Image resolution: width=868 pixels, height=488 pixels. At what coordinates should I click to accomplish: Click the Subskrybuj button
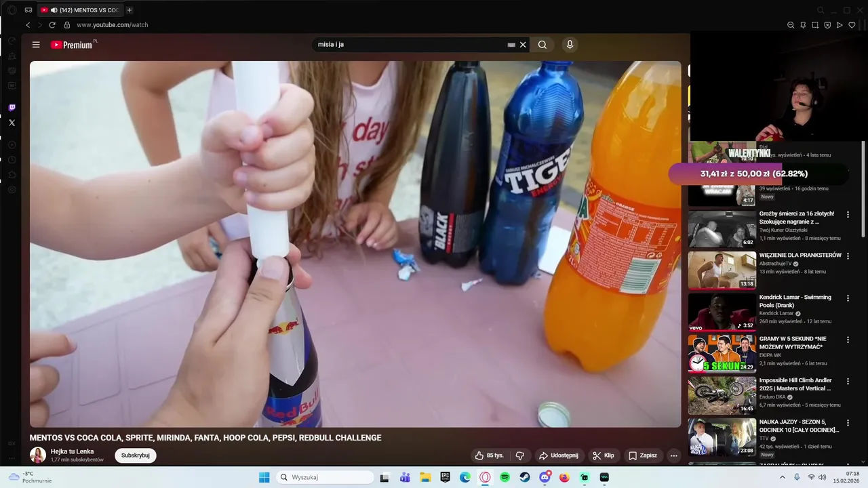[136, 455]
